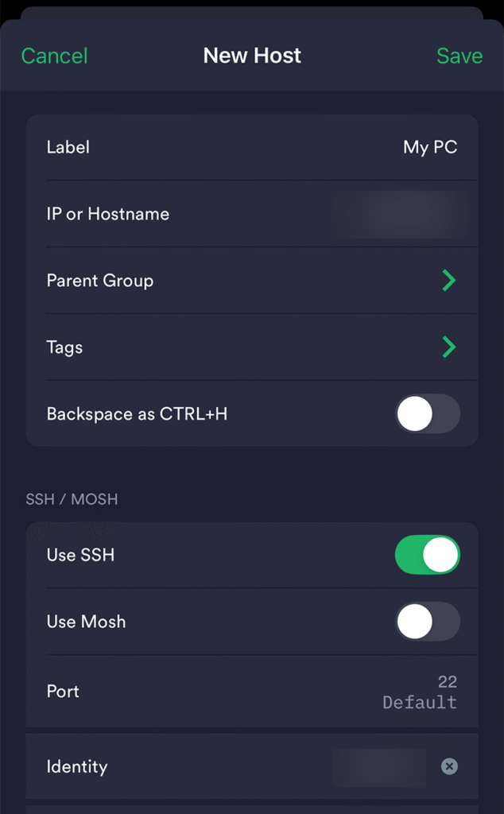
Task: Tap the Identity row label
Action: click(77, 767)
